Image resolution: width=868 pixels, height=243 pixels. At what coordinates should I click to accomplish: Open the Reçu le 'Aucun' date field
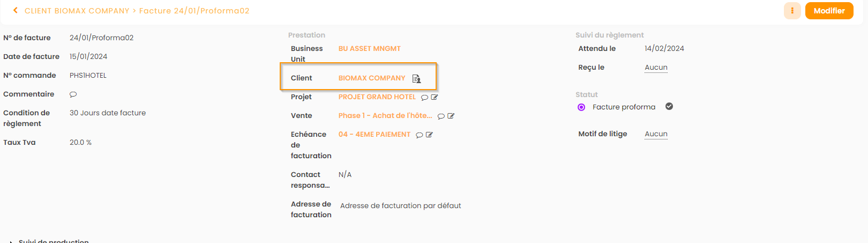point(656,68)
